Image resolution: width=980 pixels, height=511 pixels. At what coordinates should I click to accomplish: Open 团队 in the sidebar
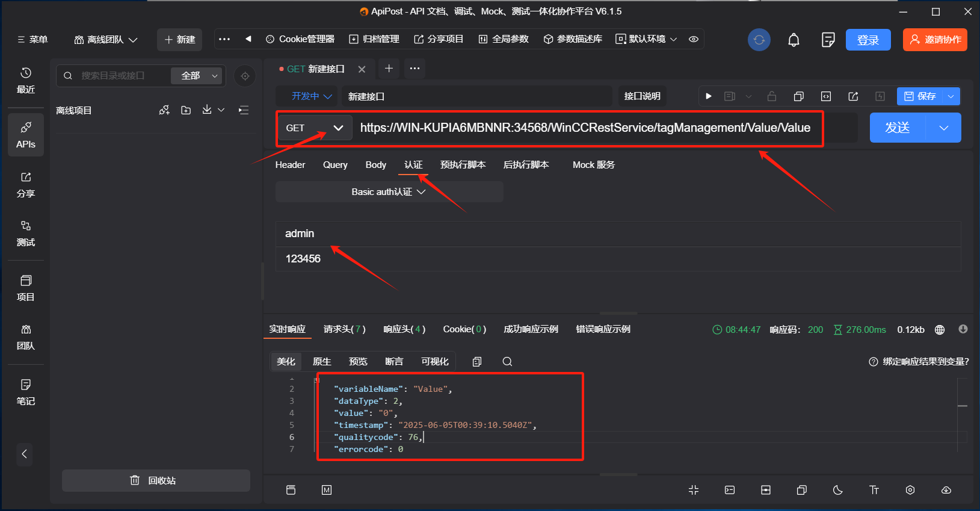point(26,337)
